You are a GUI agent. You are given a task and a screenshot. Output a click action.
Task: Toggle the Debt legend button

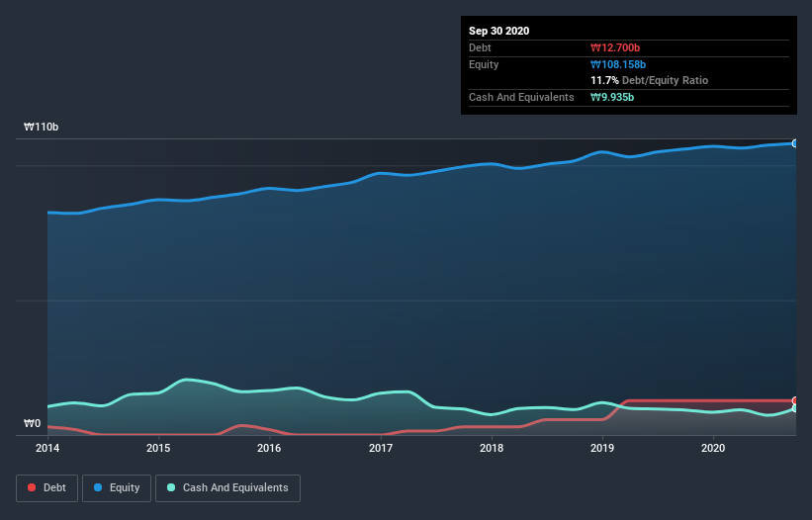(x=47, y=488)
